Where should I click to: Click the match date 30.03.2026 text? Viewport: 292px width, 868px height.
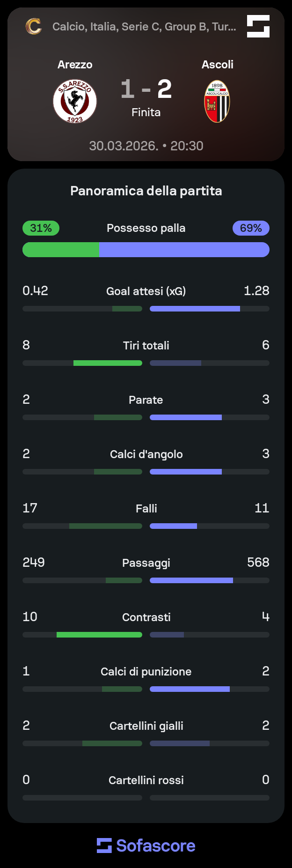coord(124,146)
